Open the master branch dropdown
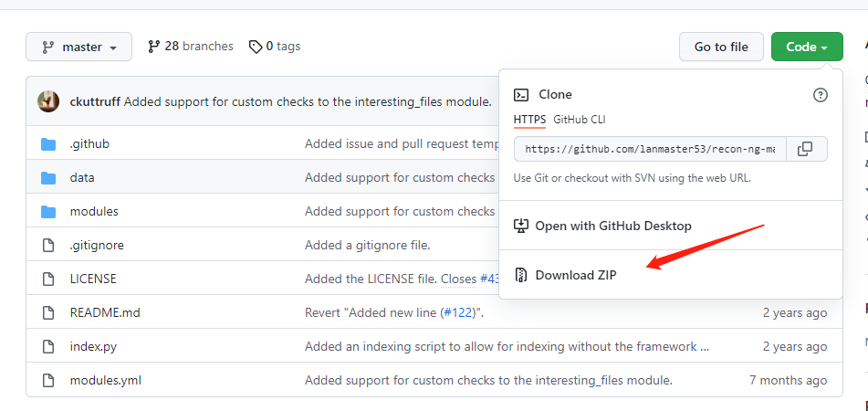This screenshot has width=868, height=411. pos(78,47)
